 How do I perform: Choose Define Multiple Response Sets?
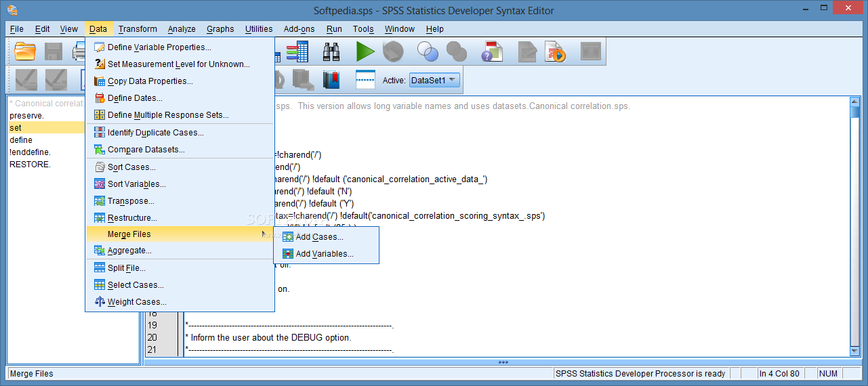click(180, 115)
